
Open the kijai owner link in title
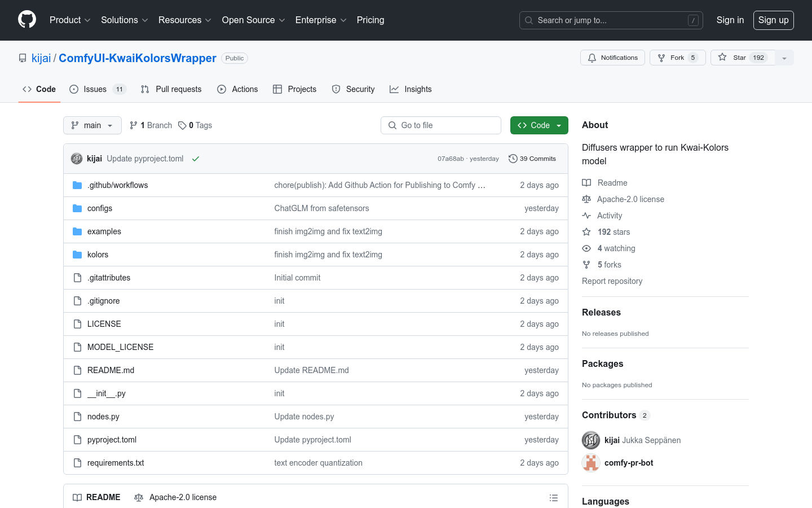pyautogui.click(x=41, y=58)
